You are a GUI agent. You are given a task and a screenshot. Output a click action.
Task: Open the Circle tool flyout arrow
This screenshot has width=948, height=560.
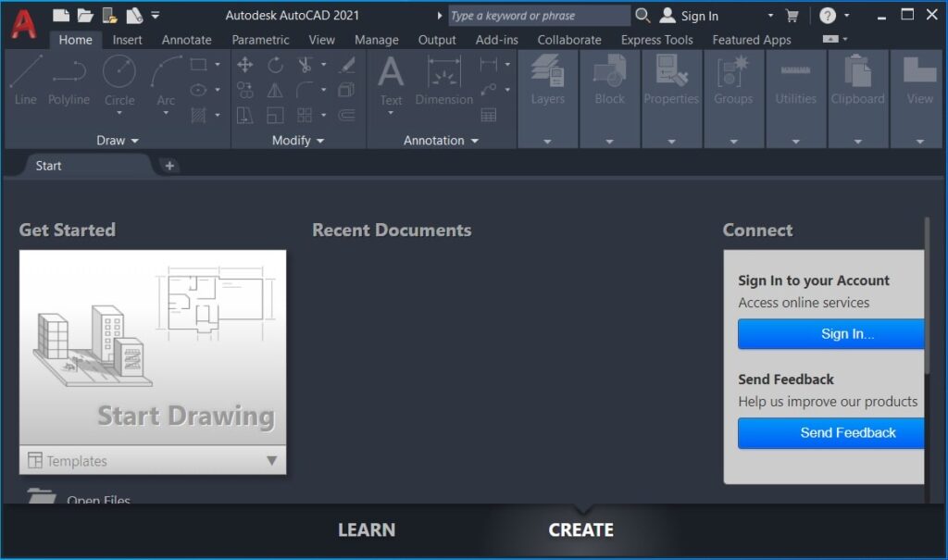tap(119, 113)
